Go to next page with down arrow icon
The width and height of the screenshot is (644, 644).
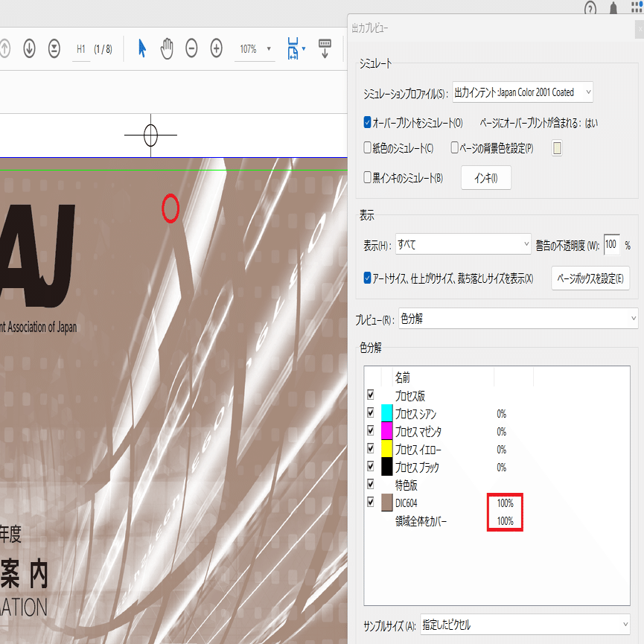coord(29,49)
